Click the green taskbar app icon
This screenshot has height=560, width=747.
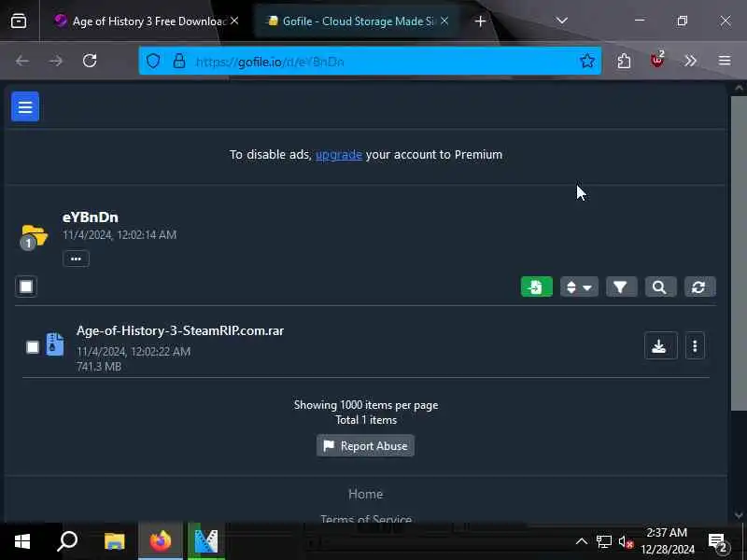(205, 541)
